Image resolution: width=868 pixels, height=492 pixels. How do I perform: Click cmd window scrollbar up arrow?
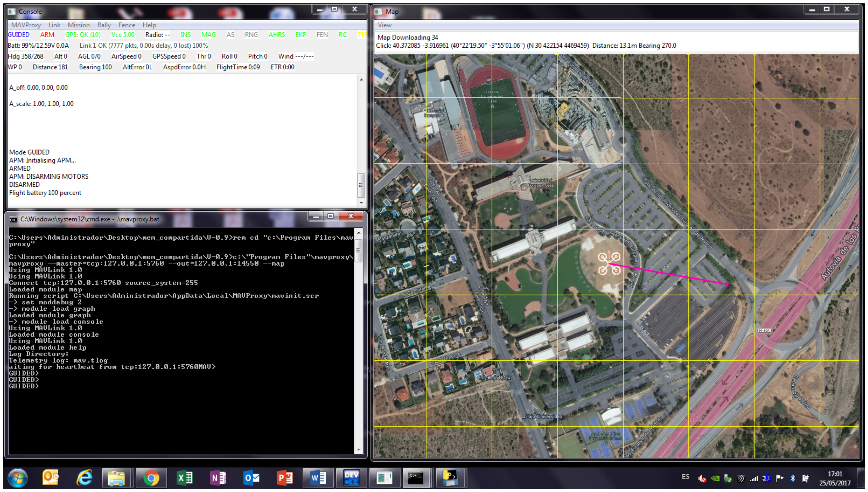point(358,232)
